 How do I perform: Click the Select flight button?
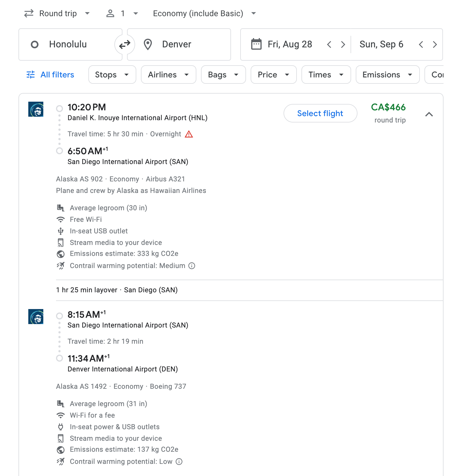(320, 113)
